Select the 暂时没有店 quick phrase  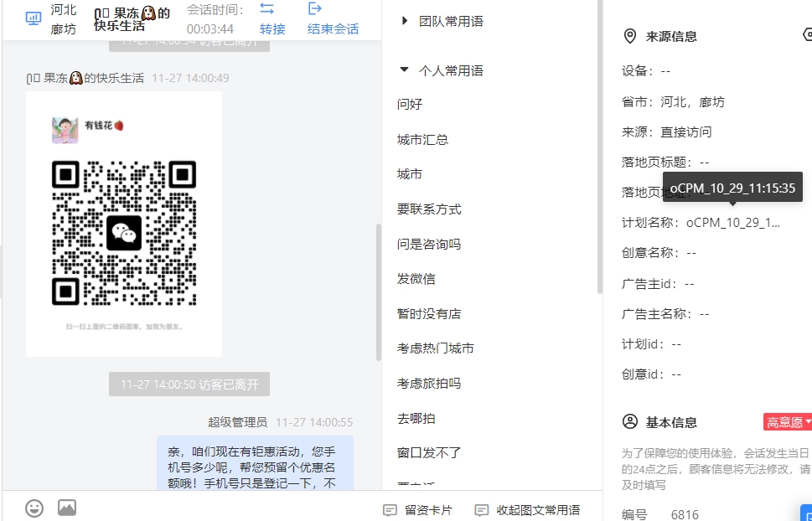pos(429,314)
